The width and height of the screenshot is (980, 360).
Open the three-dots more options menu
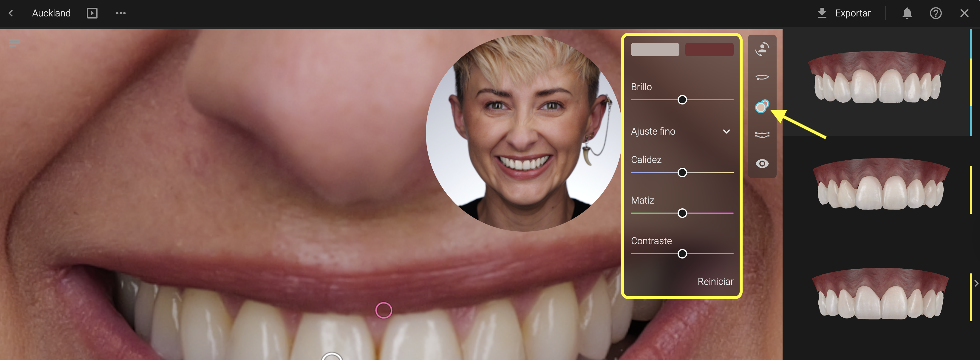(x=120, y=13)
